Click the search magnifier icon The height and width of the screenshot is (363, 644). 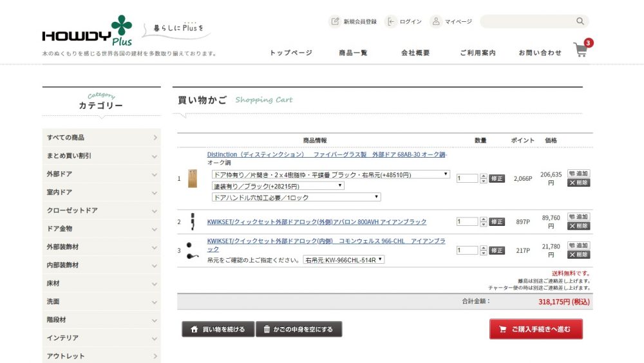[580, 21]
